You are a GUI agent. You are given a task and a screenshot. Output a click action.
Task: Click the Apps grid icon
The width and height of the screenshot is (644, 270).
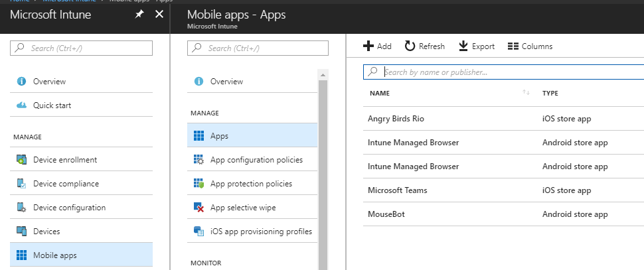pos(199,136)
